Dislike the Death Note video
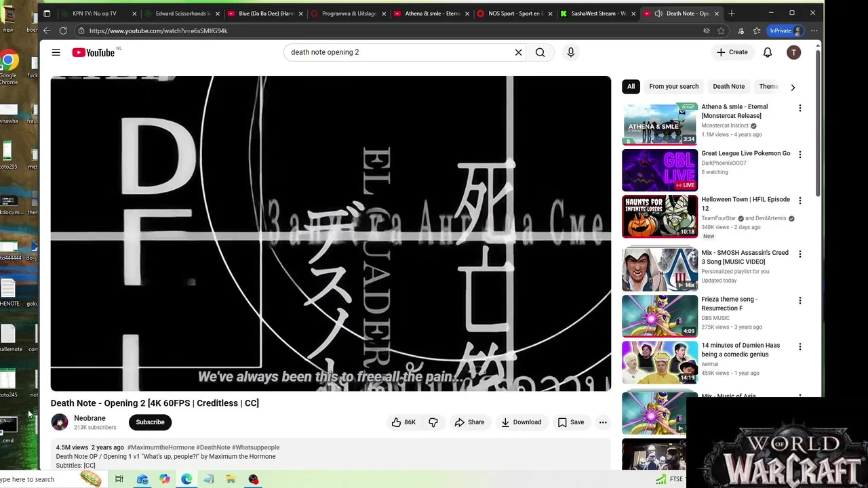 click(x=433, y=422)
